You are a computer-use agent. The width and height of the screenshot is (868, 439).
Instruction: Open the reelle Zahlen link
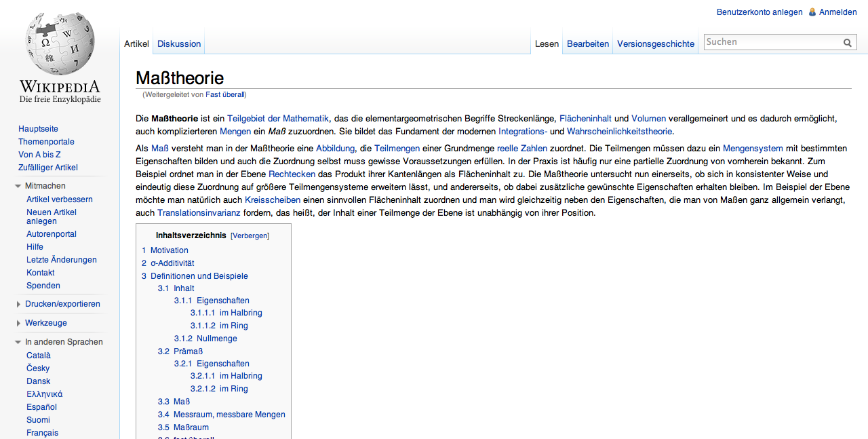pyautogui.click(x=522, y=148)
